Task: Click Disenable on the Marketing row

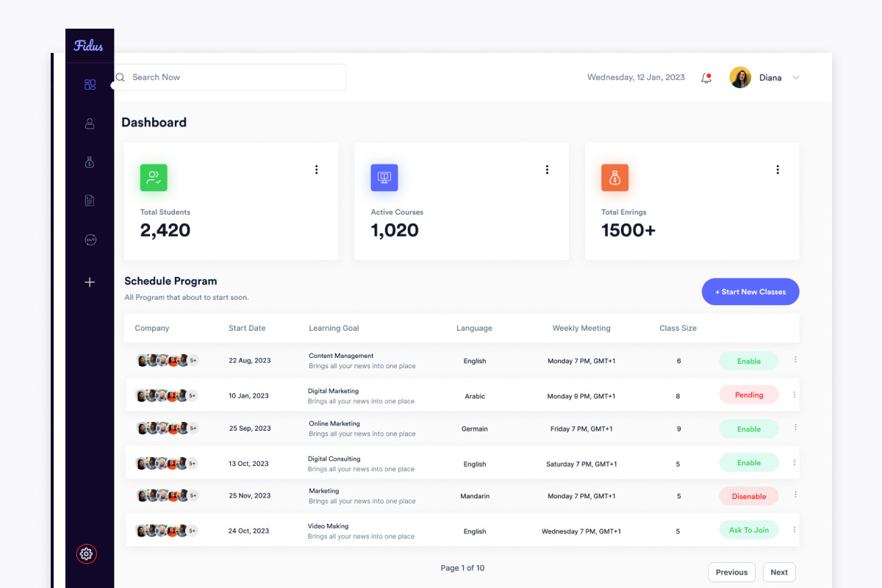Action: click(x=749, y=496)
